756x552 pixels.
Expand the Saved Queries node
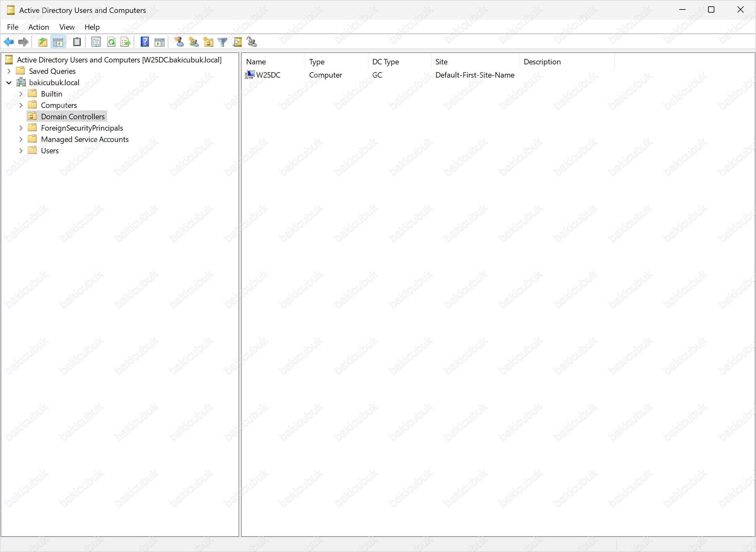tap(9, 71)
